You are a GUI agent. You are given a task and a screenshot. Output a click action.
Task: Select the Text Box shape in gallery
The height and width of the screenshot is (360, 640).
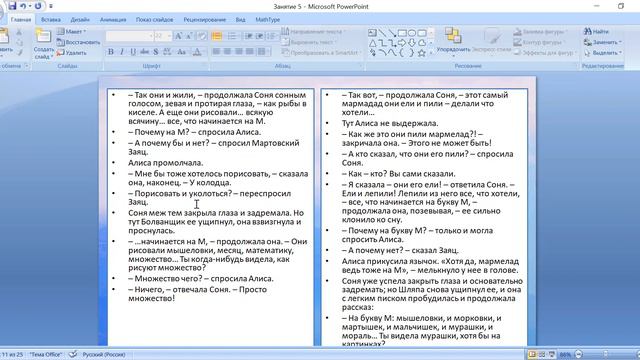(372, 33)
